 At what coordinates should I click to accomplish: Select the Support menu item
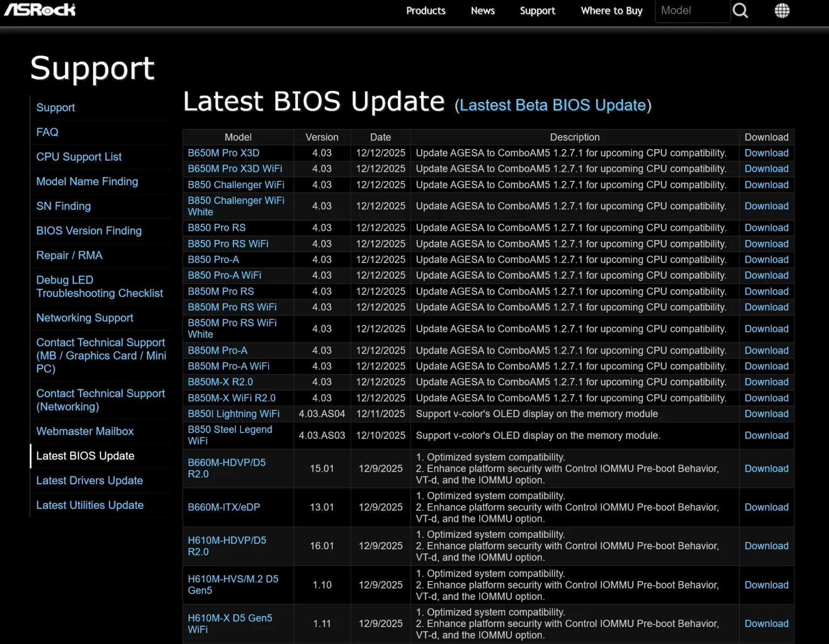click(538, 10)
